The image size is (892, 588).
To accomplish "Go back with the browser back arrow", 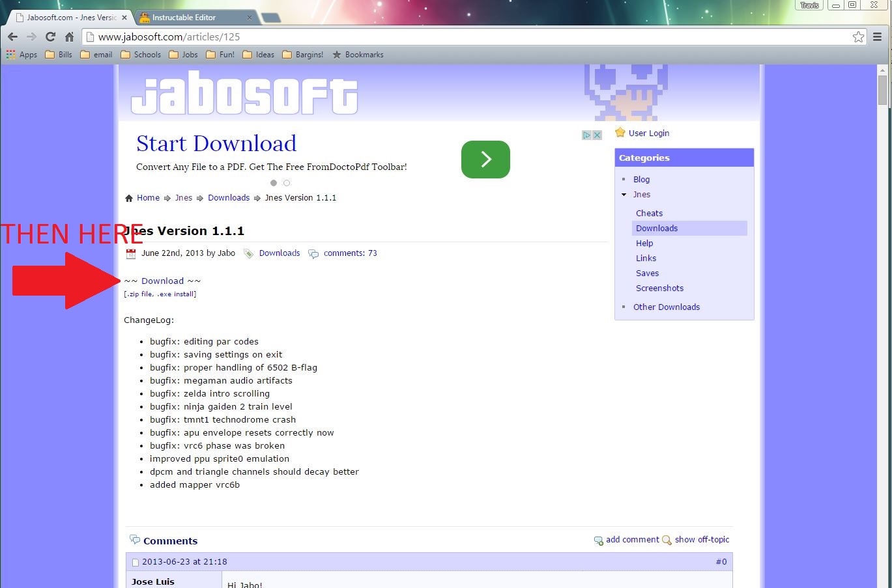I will tap(12, 37).
